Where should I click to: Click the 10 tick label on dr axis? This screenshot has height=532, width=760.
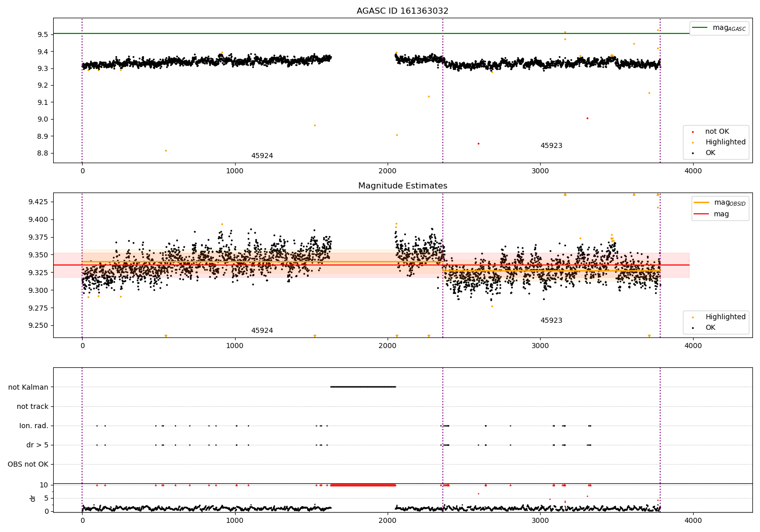tap(44, 485)
